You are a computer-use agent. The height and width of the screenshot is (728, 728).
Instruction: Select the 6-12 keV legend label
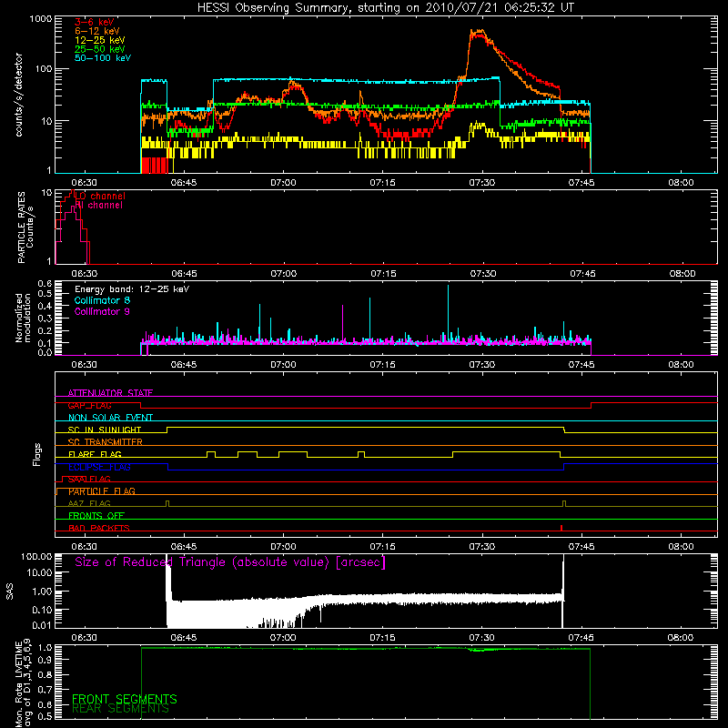pyautogui.click(x=97, y=31)
